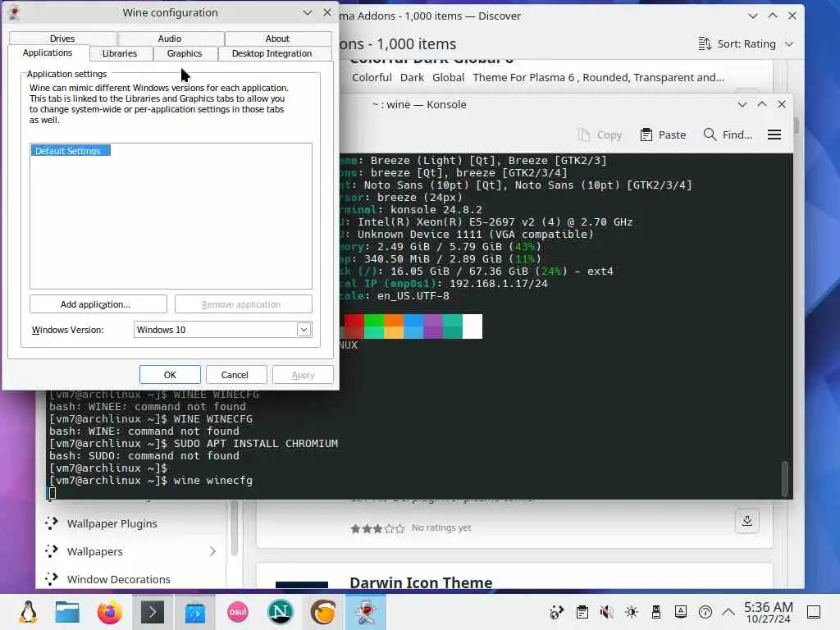Click the Show Desktop icon after the clock
Image resolution: width=840 pixels, height=630 pixels.
click(814, 612)
